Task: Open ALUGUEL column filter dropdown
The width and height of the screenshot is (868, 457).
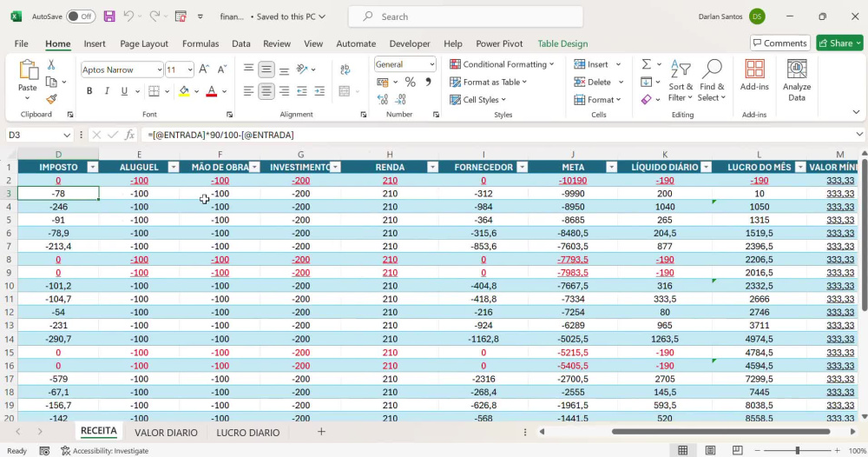Action: coord(174,168)
